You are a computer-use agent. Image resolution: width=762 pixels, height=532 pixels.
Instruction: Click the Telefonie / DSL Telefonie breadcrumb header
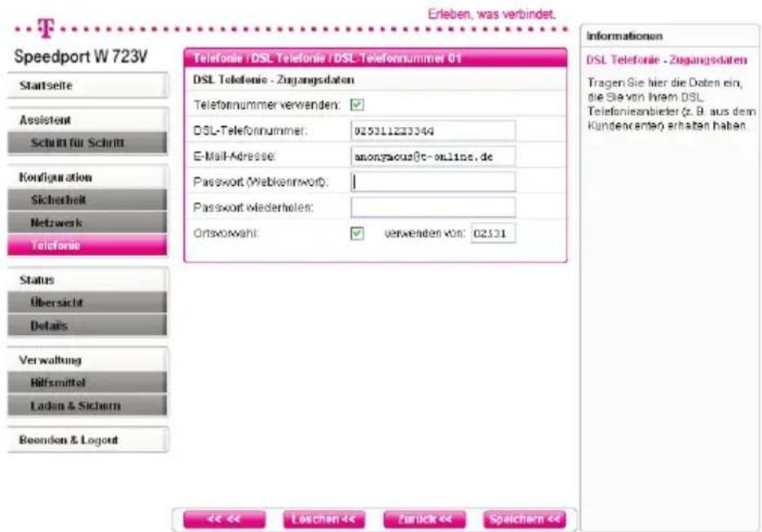[x=375, y=59]
